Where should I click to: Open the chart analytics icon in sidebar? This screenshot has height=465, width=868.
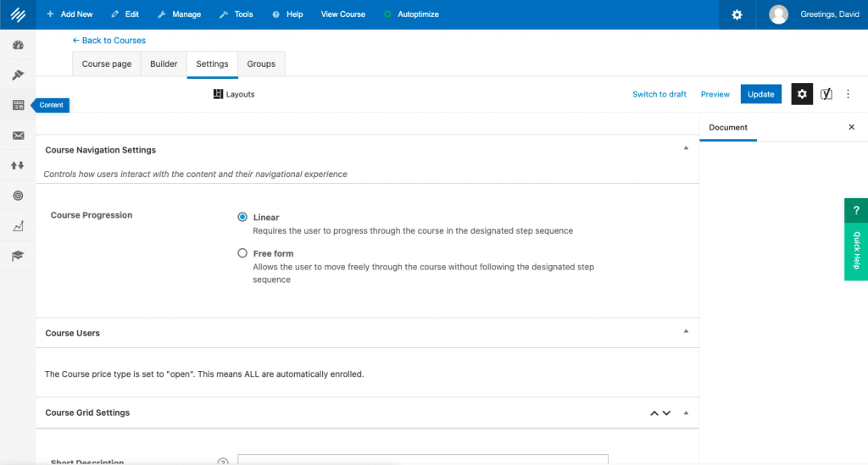click(18, 226)
